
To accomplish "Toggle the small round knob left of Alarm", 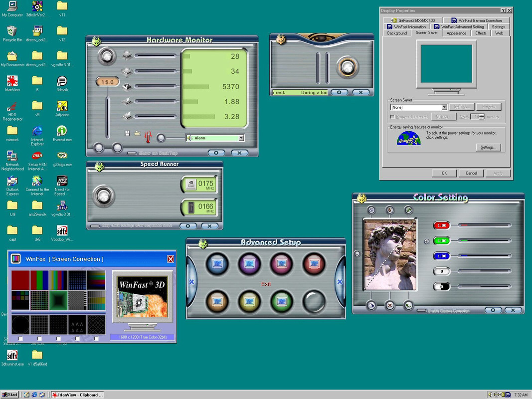I will pyautogui.click(x=161, y=138).
